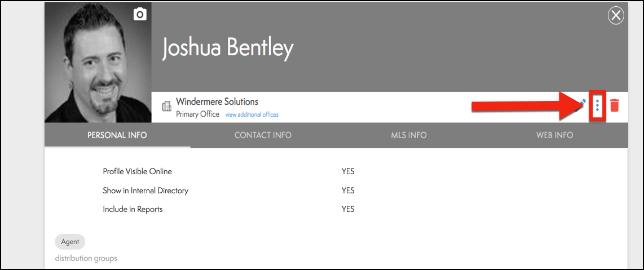This screenshot has height=270, width=644.
Task: Click the Profile Visible Online YES value
Action: [x=348, y=171]
